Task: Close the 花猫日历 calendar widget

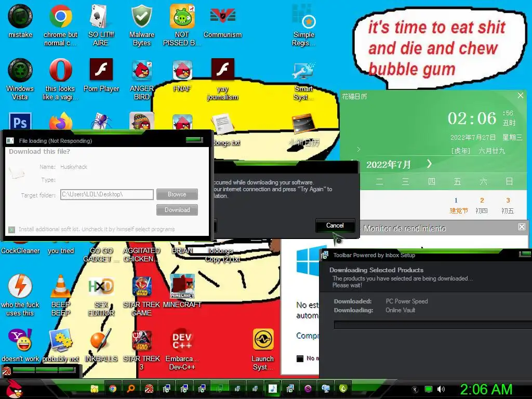Action: pyautogui.click(x=521, y=96)
